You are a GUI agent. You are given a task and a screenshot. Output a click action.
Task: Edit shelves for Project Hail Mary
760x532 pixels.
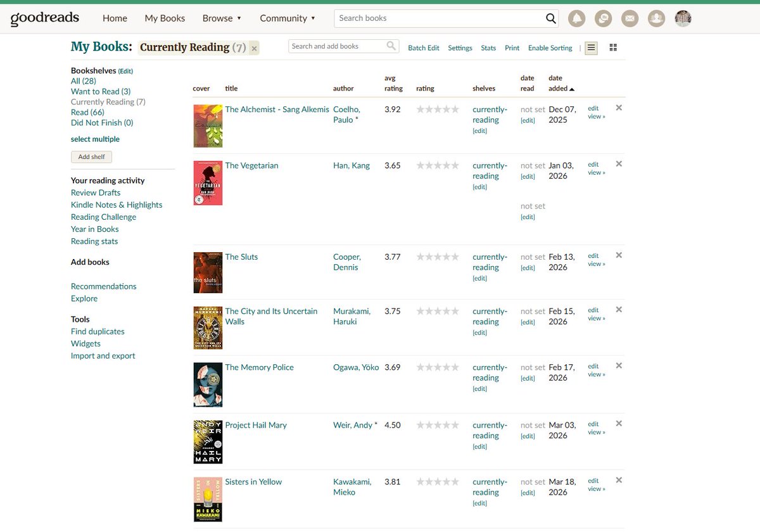tap(479, 446)
